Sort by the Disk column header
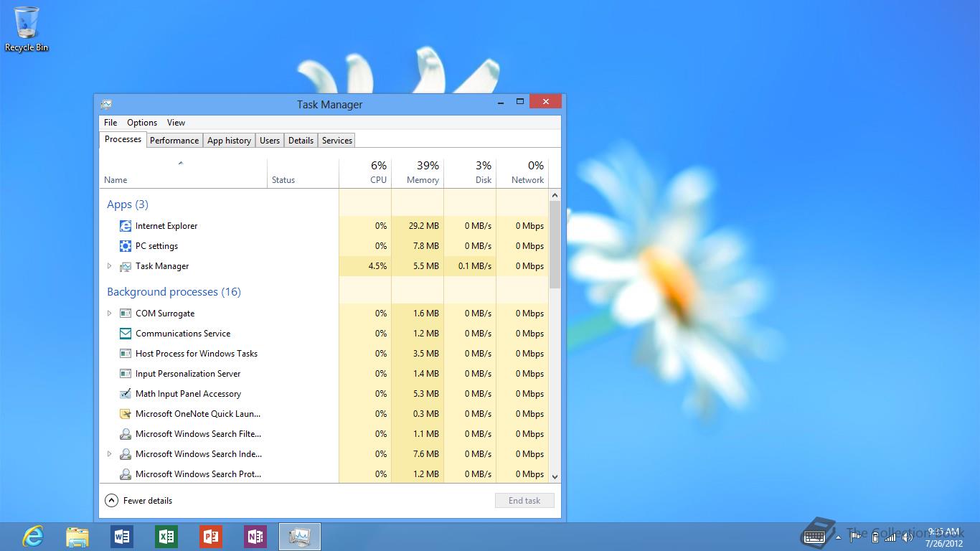Viewport: 980px width, 551px height. pyautogui.click(x=470, y=174)
